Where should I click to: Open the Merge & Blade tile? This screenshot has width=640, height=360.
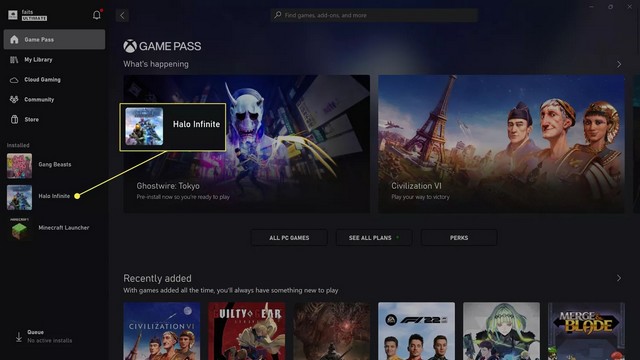coord(586,331)
